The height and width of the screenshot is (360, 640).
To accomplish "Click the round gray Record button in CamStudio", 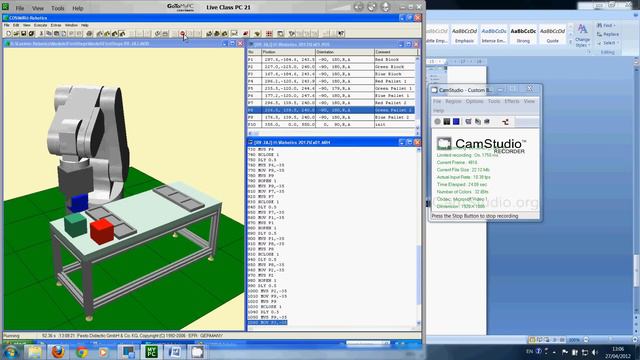I will [x=438, y=121].
